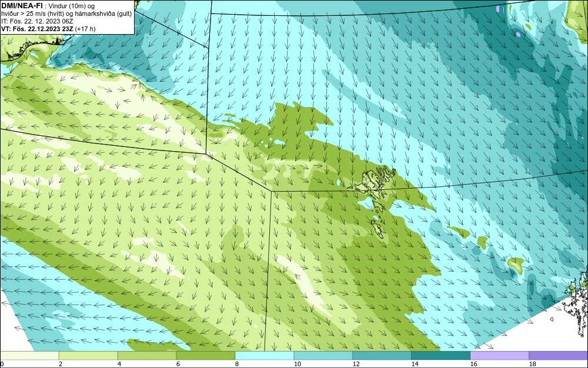
Task: Click the 10–12 m/s light teal legend swatch
Action: [323, 356]
